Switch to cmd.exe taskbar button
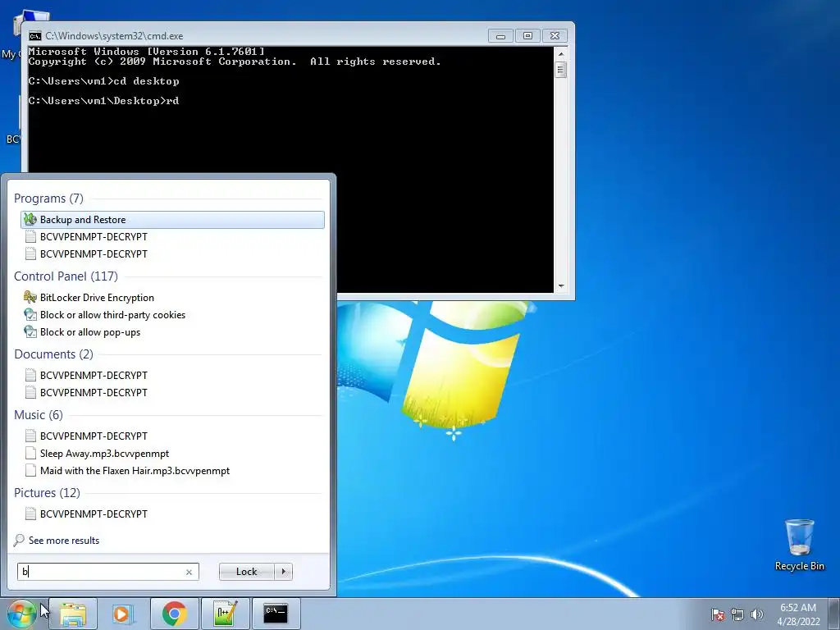The width and height of the screenshot is (840, 630). [x=276, y=614]
